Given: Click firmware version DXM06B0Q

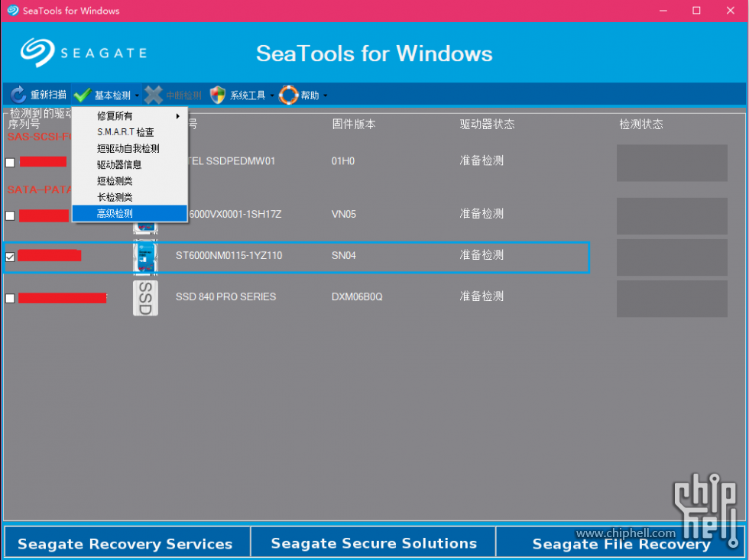Looking at the screenshot, I should click(x=357, y=296).
